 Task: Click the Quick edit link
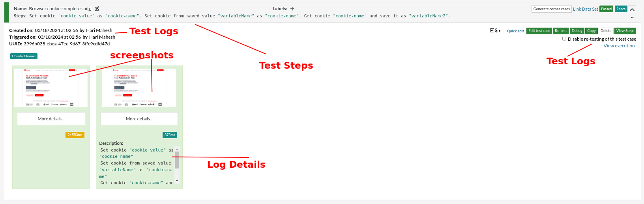click(x=515, y=31)
